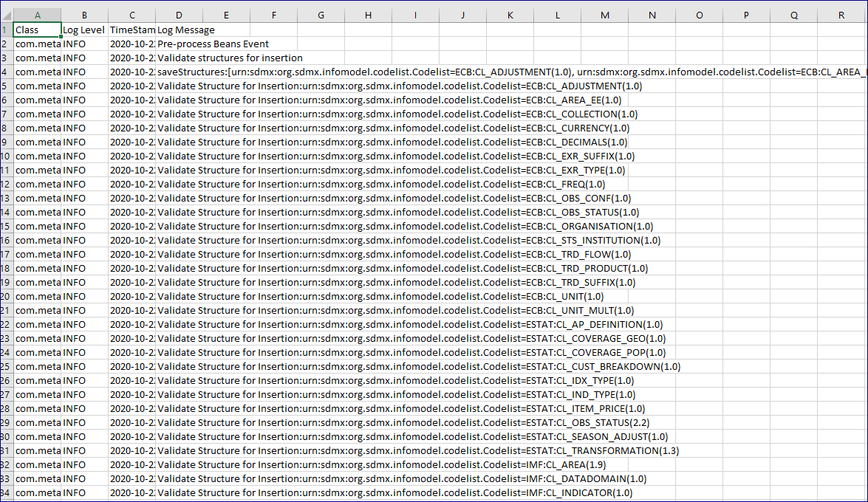Select row 4 header
The height and width of the screenshot is (502, 868).
pyautogui.click(x=7, y=72)
